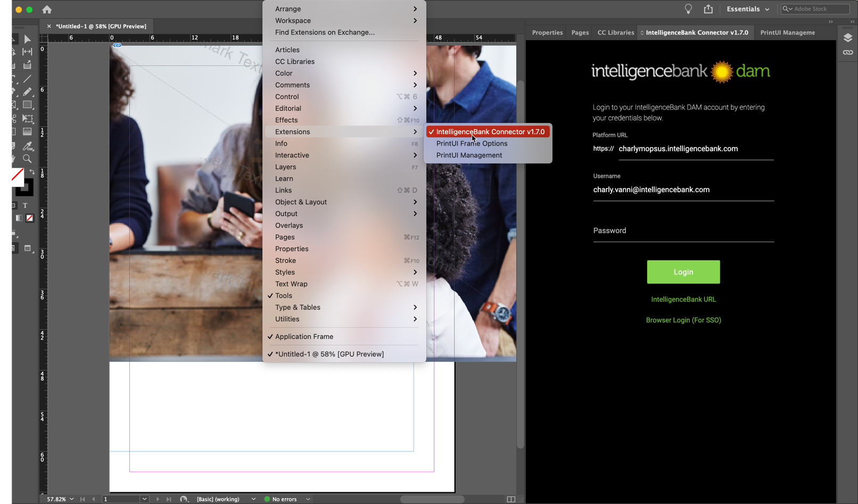Expand the Arrange submenu
Screen dimensions: 858x504
(x=344, y=9)
